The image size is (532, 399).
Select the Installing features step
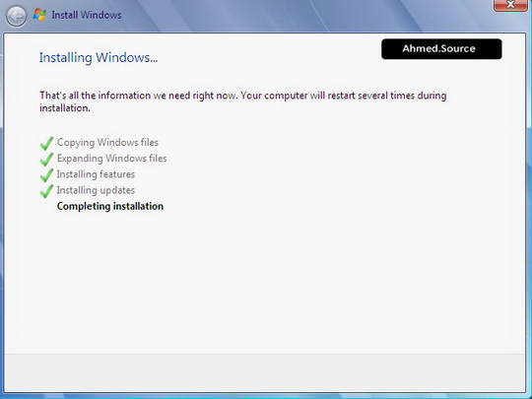point(96,174)
